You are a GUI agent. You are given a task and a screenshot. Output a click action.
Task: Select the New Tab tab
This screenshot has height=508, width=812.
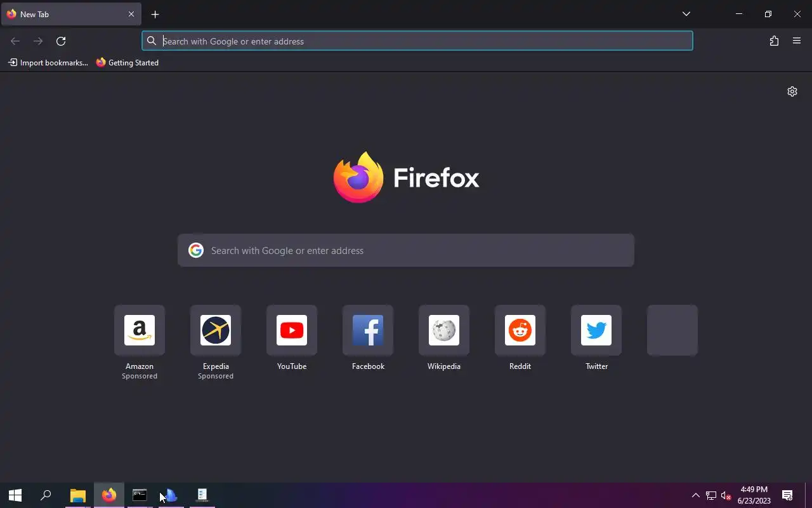pyautogui.click(x=70, y=14)
